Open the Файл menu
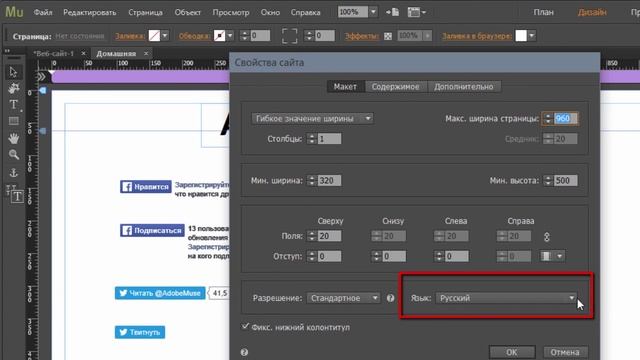Viewport: 640px width, 360px height. (43, 12)
